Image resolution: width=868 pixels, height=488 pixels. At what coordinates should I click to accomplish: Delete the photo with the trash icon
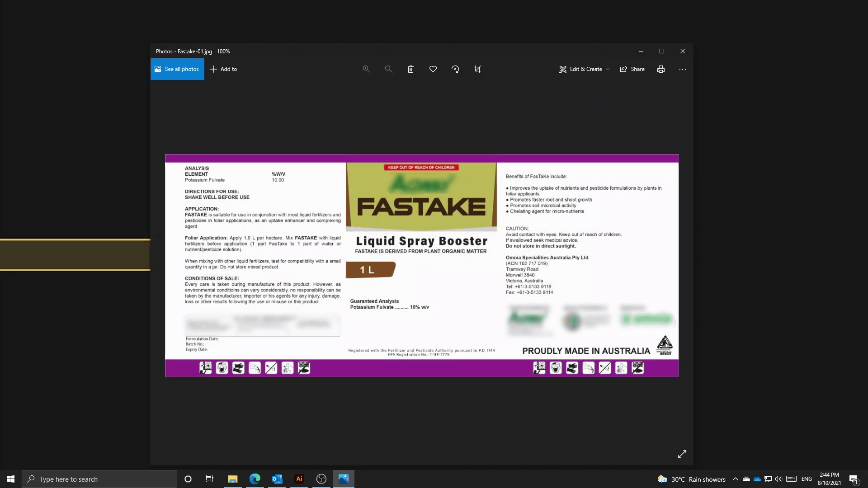pos(410,69)
